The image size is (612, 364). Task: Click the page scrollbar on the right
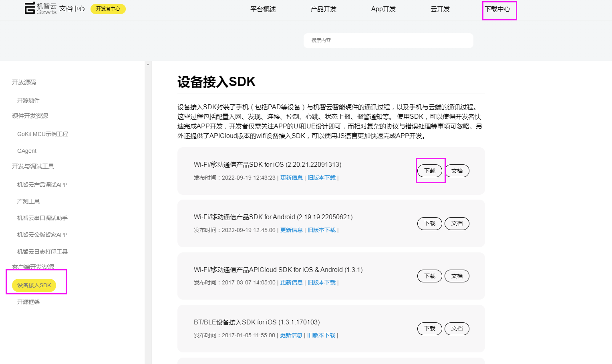148,120
